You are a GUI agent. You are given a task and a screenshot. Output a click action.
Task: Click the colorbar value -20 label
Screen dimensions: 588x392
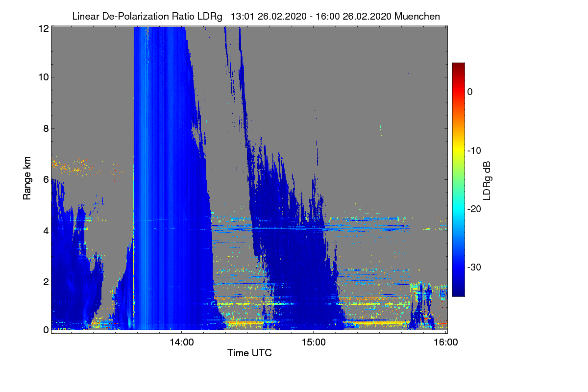474,209
